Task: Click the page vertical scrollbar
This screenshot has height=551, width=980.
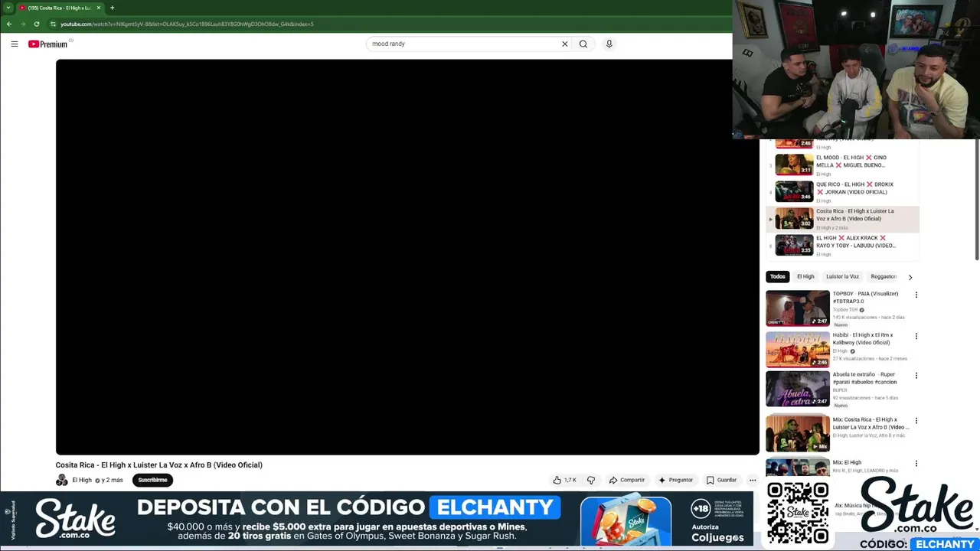Action: 976,201
